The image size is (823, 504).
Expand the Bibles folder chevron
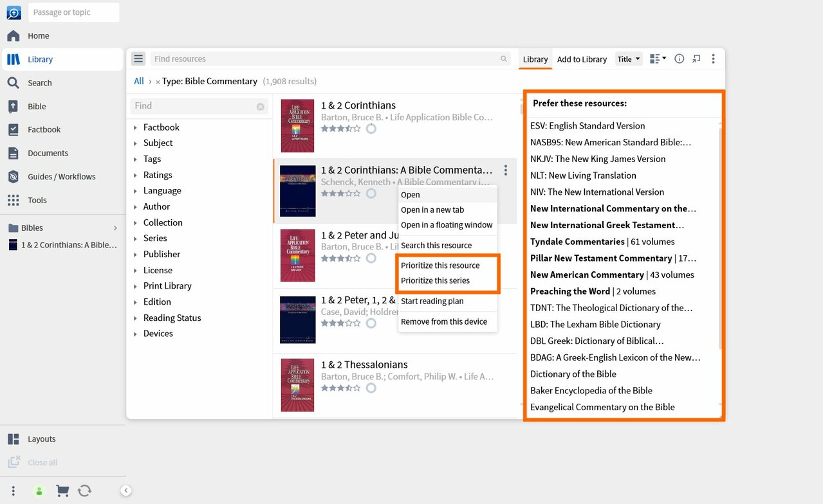[x=116, y=228]
